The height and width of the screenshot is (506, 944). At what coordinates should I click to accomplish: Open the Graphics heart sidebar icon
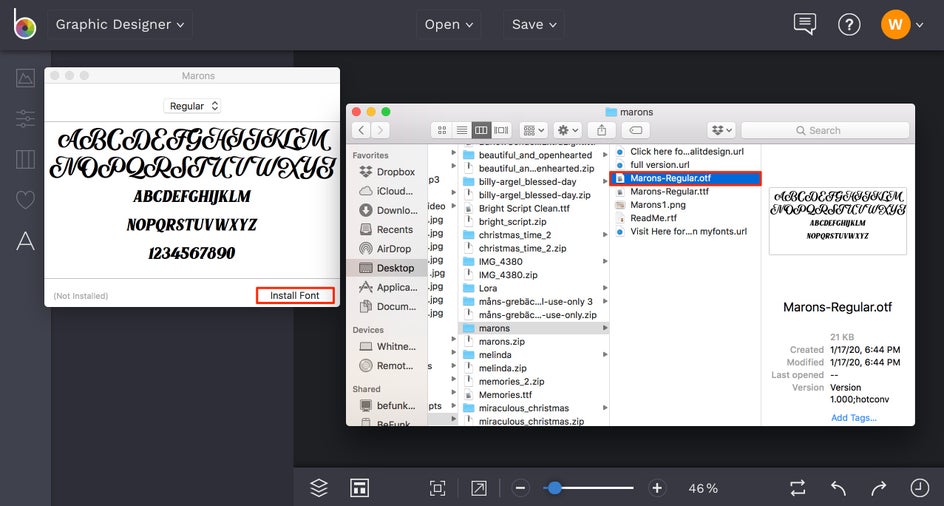tap(25, 200)
